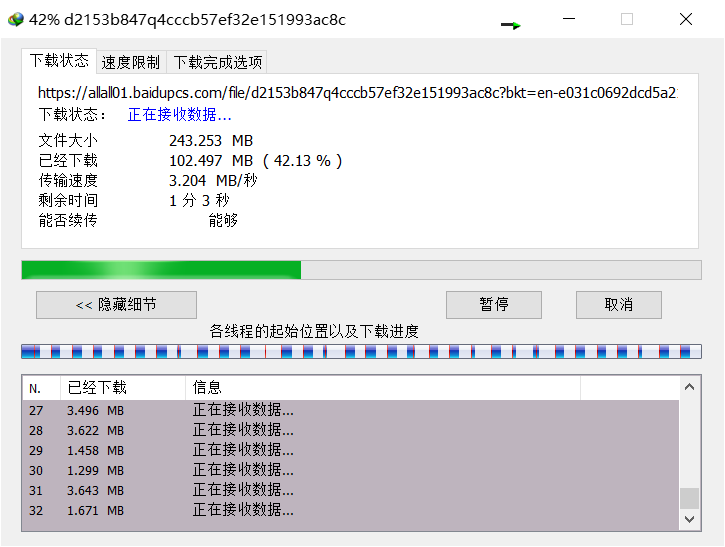Viewport: 725px width, 547px height.
Task: Minimize the download window
Action: tap(569, 19)
